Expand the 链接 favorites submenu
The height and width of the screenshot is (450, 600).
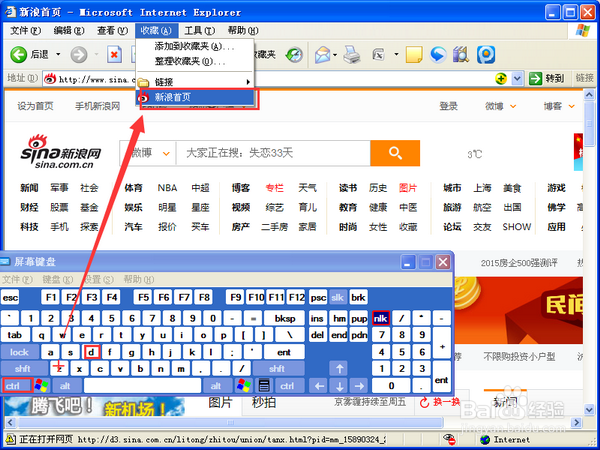tap(195, 82)
